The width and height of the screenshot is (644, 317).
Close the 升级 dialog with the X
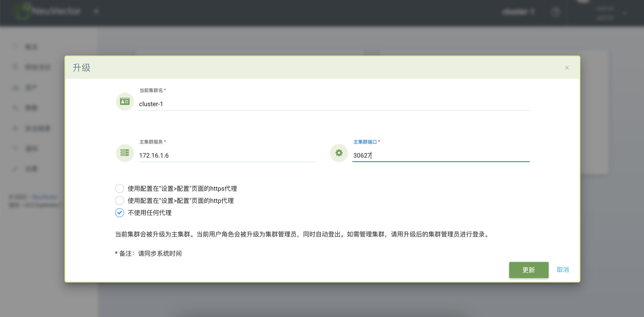(x=567, y=68)
